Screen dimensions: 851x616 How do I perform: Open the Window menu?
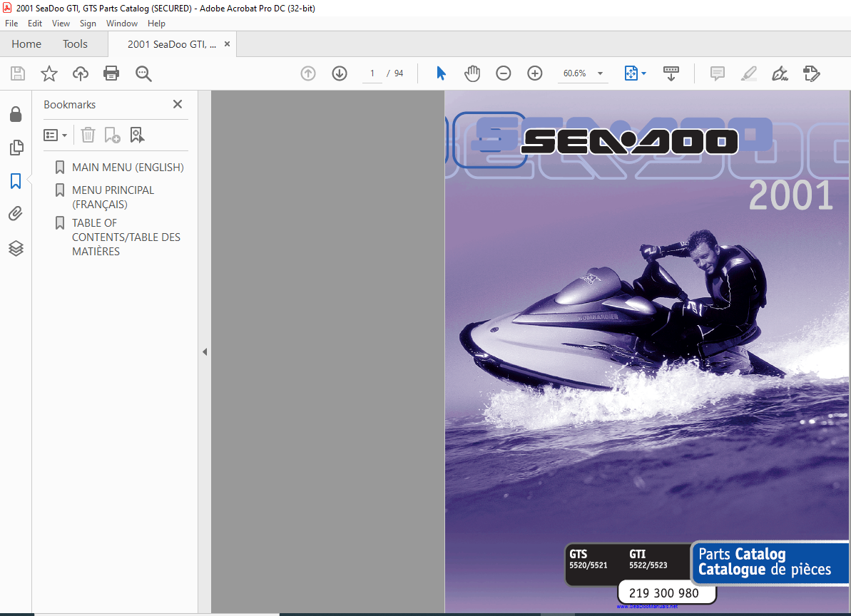(121, 24)
